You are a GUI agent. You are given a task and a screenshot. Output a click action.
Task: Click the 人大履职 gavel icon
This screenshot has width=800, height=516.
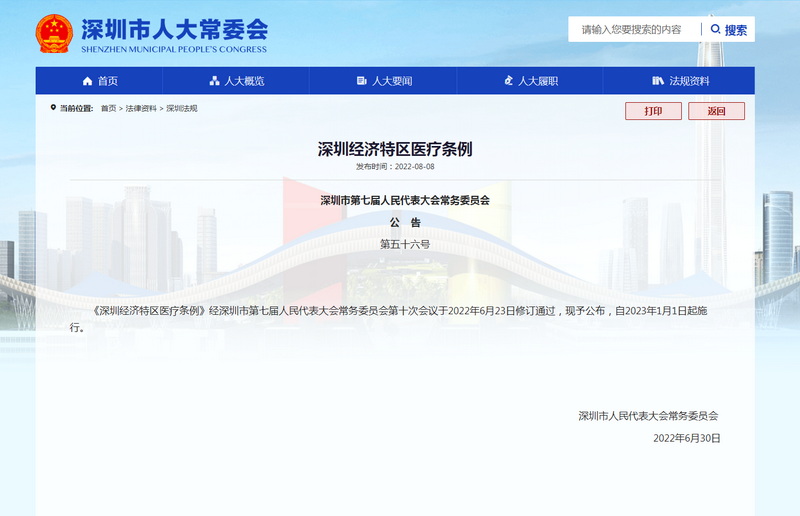click(x=508, y=81)
